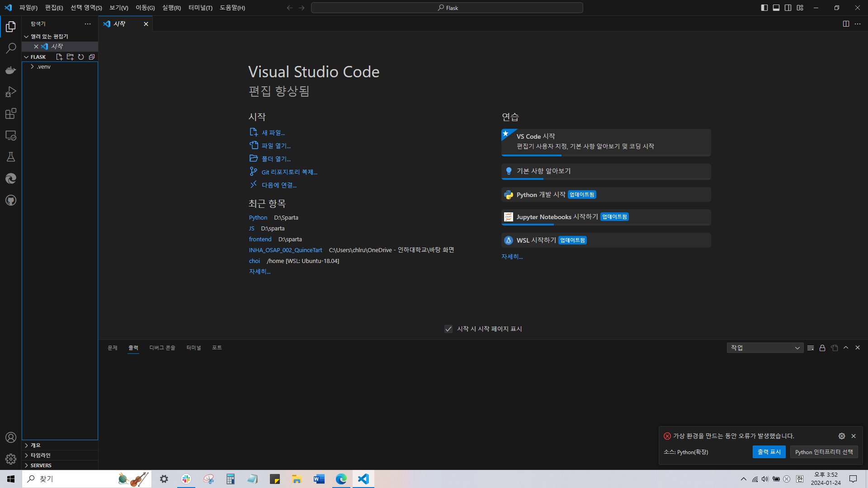Collapse the '열려 있는 편집기' section
Image resolution: width=868 pixels, height=488 pixels.
coord(60,37)
